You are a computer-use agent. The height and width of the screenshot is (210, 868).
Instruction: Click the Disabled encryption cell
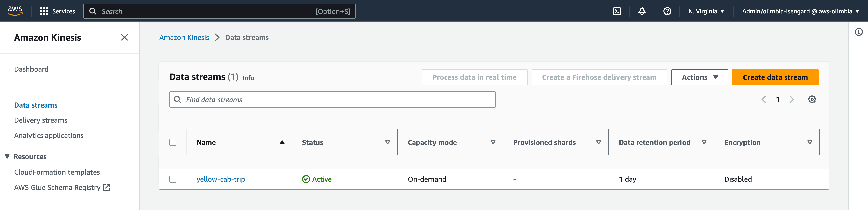(738, 179)
